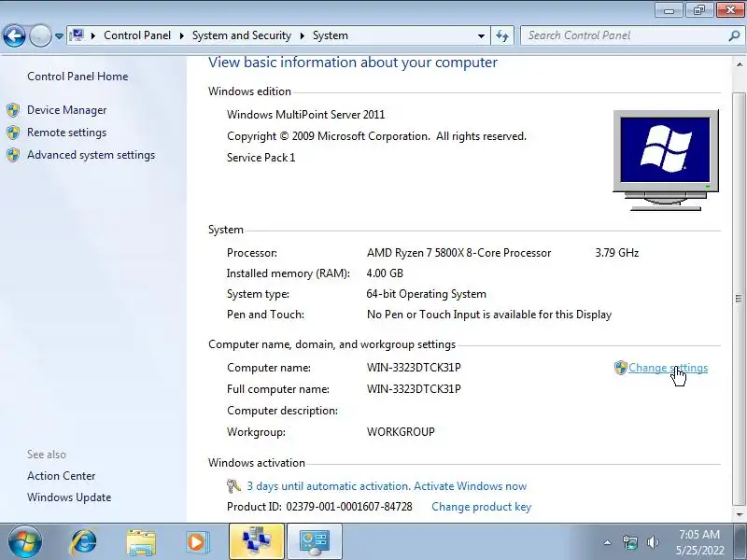Click the Windows logo monitor image
The image size is (747, 560).
point(666,160)
